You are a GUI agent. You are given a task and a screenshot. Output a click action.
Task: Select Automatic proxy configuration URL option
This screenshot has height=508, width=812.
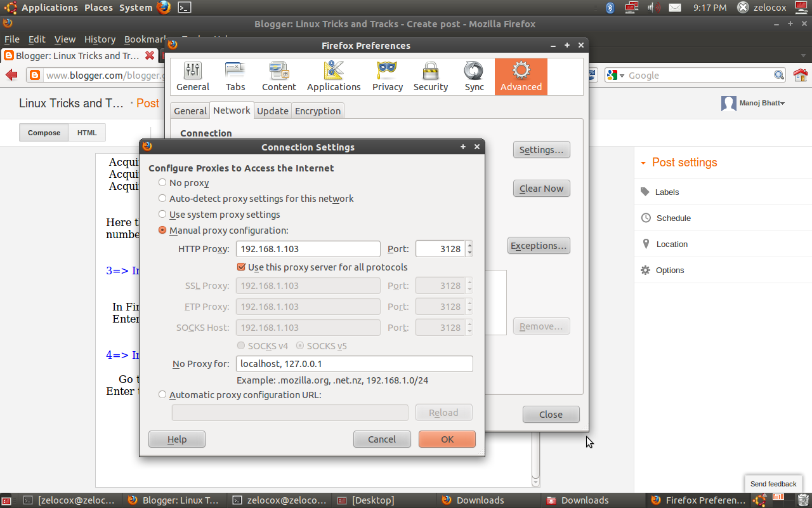(x=162, y=395)
